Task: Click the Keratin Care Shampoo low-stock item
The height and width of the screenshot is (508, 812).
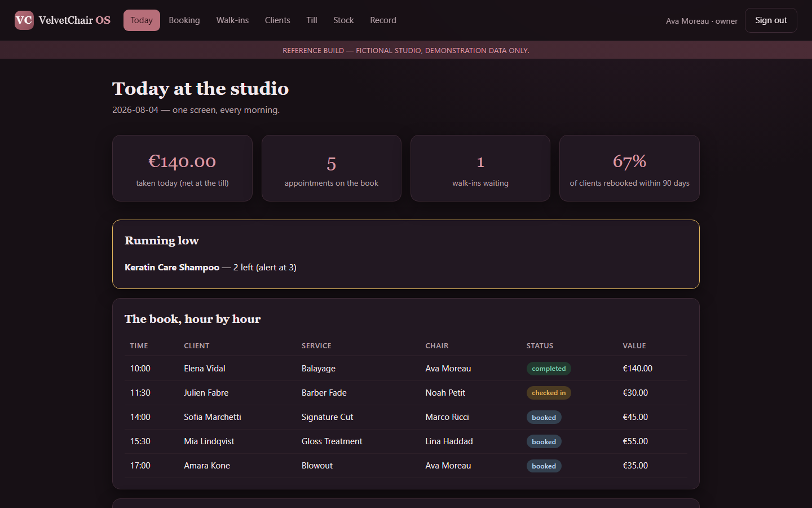Action: point(210,268)
